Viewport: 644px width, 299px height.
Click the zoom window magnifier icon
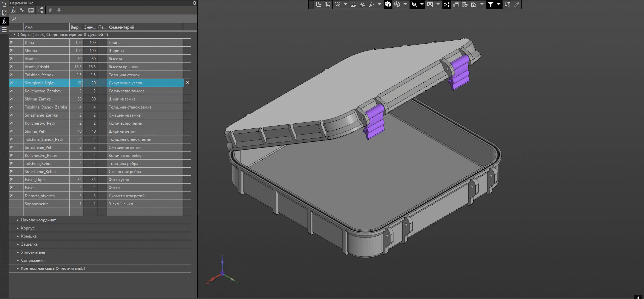(x=337, y=4)
